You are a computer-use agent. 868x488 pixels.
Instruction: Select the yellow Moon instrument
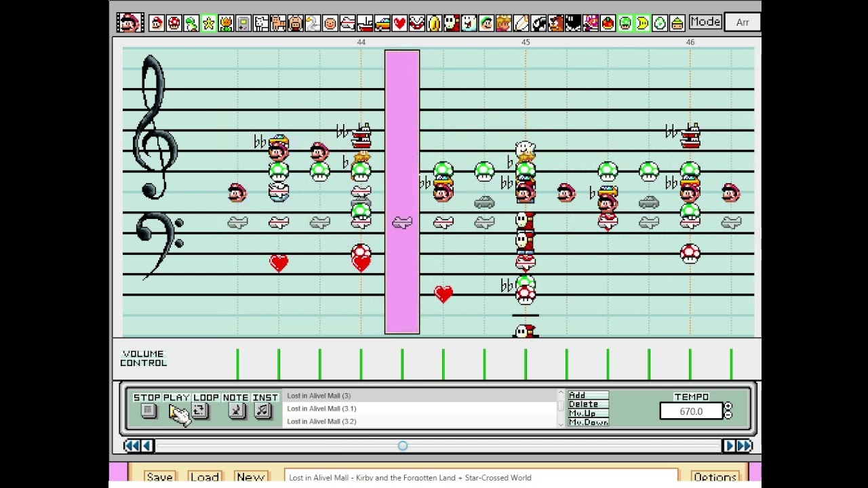point(642,23)
